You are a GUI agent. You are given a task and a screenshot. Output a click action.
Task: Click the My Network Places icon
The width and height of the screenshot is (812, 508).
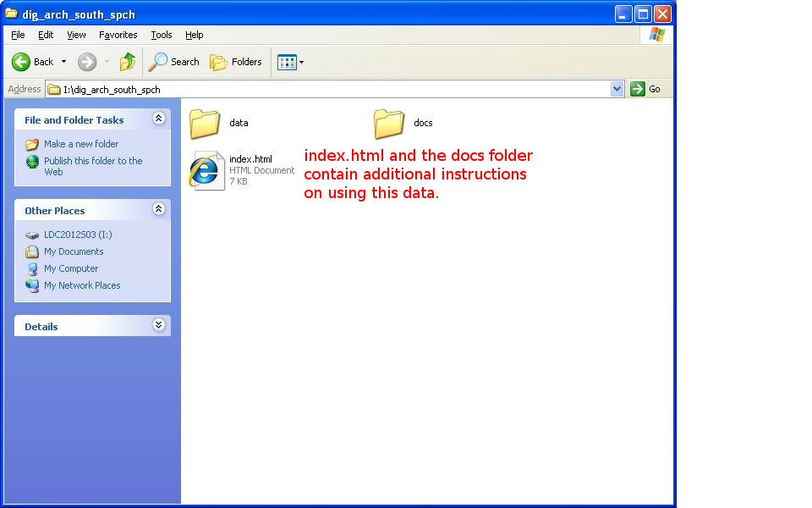point(32,286)
